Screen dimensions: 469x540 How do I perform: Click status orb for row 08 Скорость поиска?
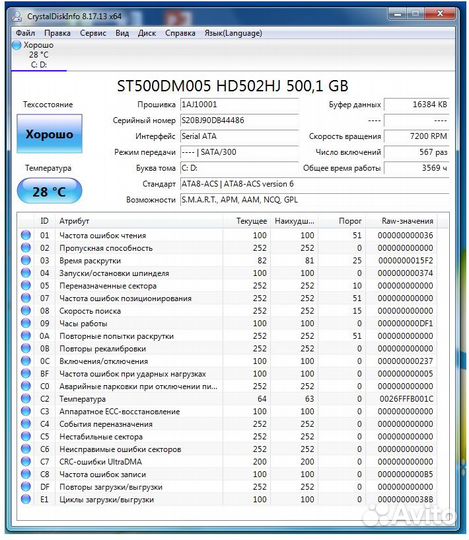click(x=26, y=310)
